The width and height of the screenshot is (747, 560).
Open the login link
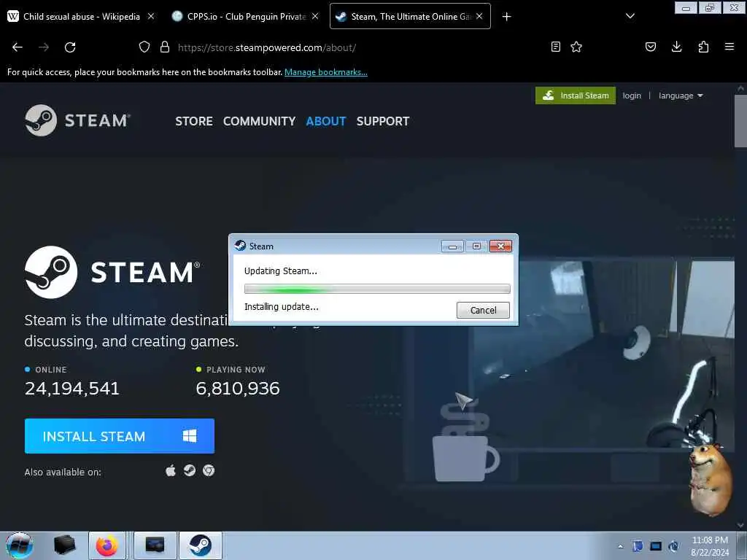coord(632,96)
